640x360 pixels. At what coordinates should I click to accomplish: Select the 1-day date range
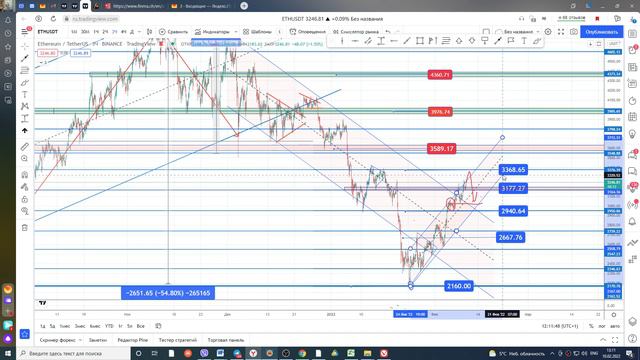coord(43,326)
